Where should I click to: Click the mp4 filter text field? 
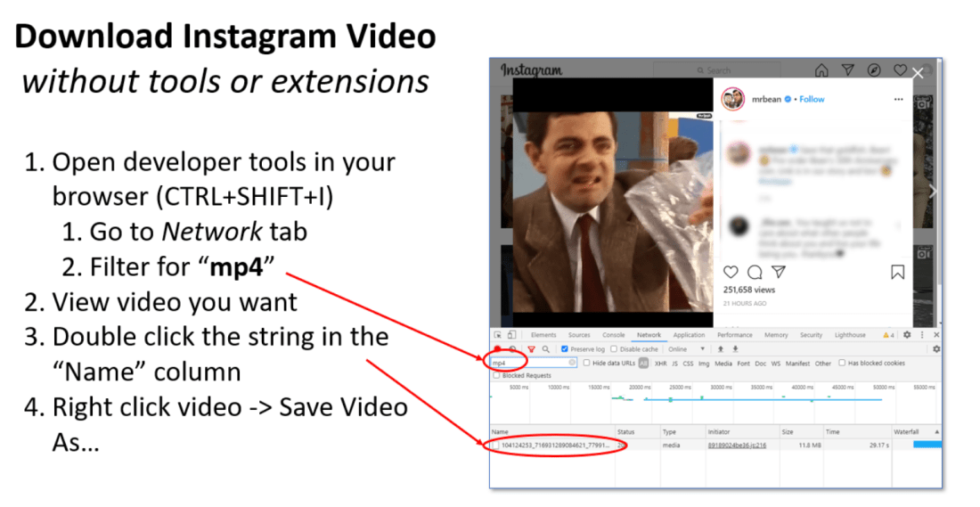(x=534, y=363)
